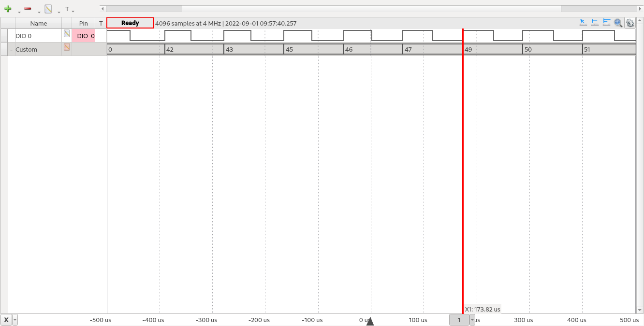Open the T trigger dropdown in the toolbar
This screenshot has height=326, width=644.
click(69, 9)
